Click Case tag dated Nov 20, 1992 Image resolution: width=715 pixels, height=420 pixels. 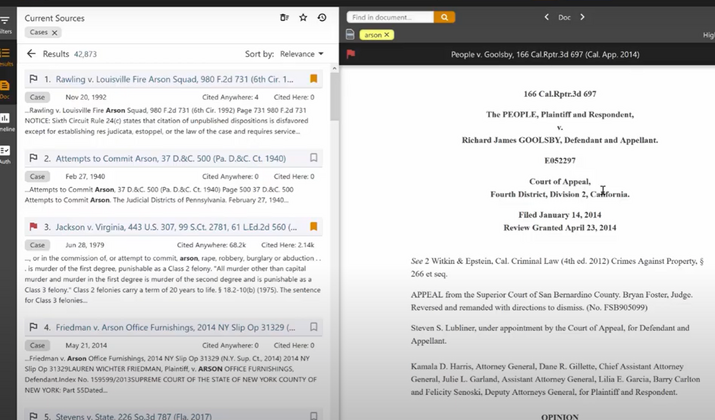[x=37, y=97]
